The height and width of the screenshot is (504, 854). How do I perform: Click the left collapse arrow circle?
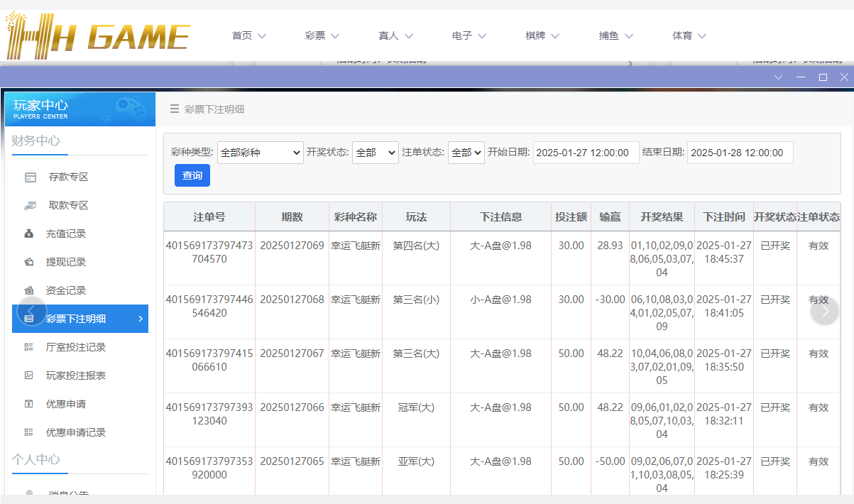tap(31, 310)
